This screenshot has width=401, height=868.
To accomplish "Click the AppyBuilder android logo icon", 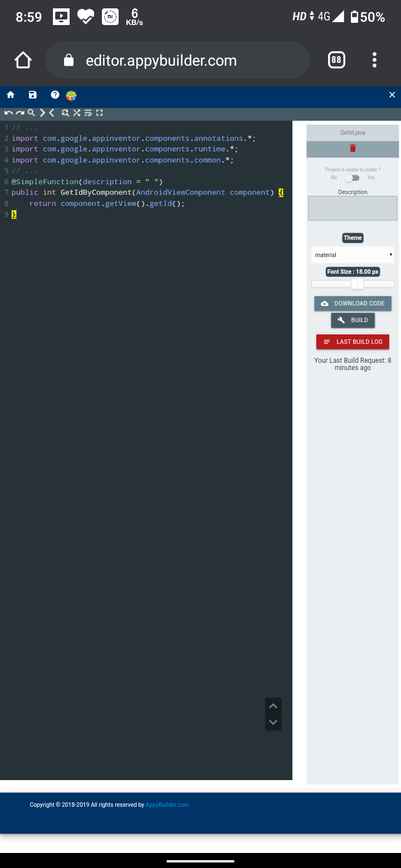I will pyautogui.click(x=71, y=96).
